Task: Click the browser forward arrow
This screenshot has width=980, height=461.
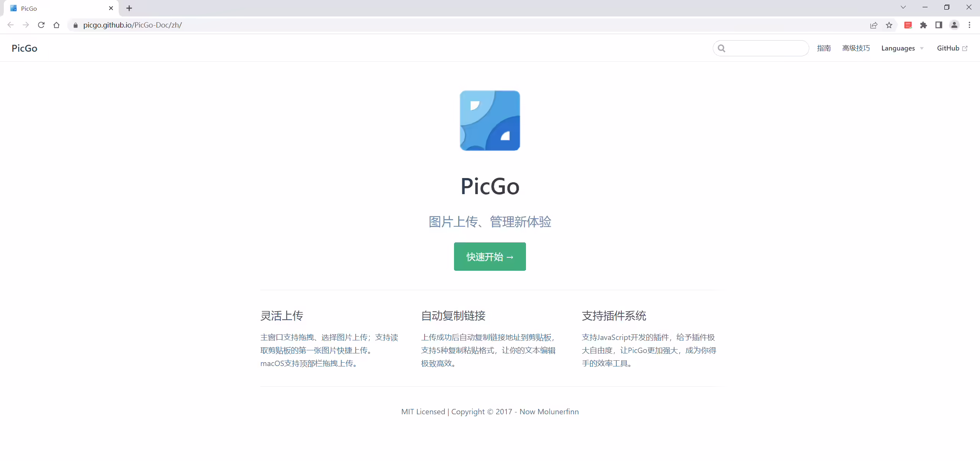Action: coord(26,25)
